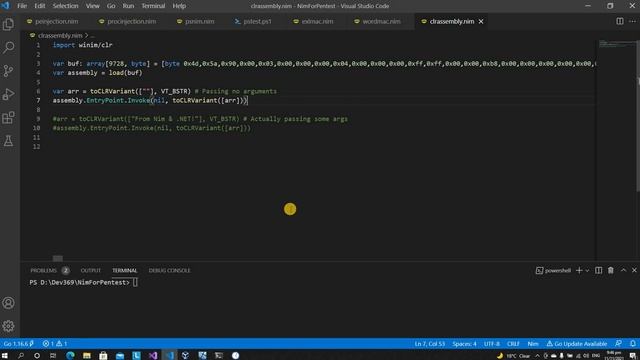The width and height of the screenshot is (640, 360).
Task: Open the Edit menu
Action: point(40,6)
